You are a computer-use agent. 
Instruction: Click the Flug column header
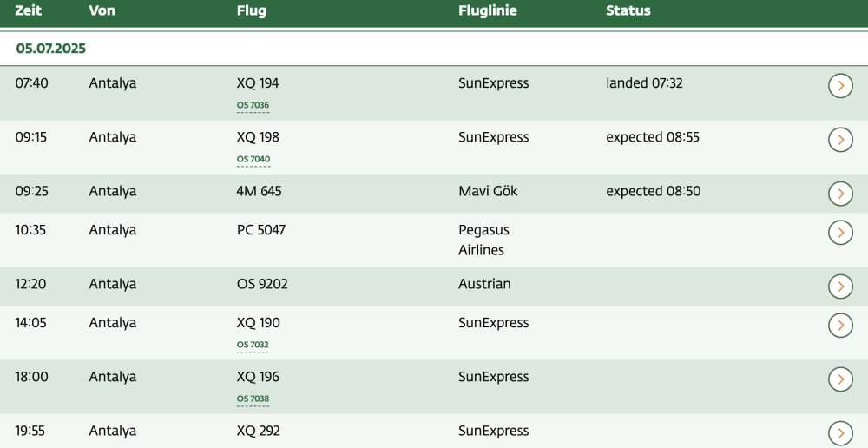(251, 11)
